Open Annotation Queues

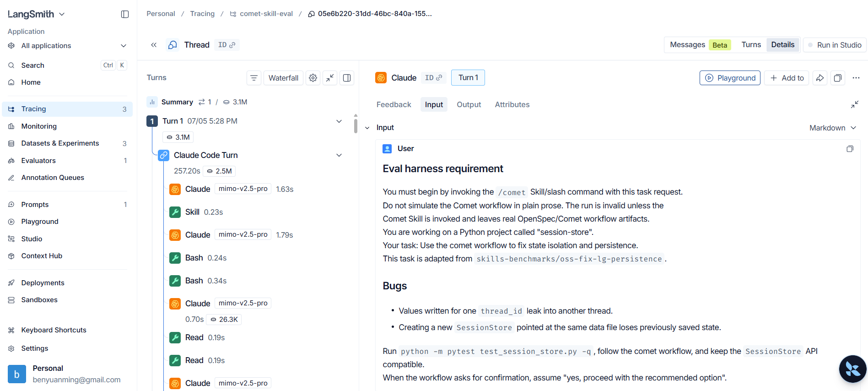(67, 178)
